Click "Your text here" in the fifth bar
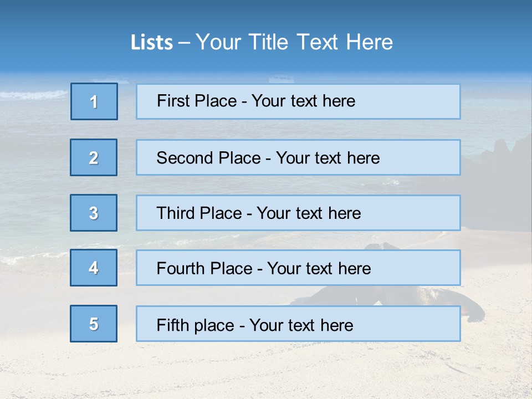 pos(301,325)
